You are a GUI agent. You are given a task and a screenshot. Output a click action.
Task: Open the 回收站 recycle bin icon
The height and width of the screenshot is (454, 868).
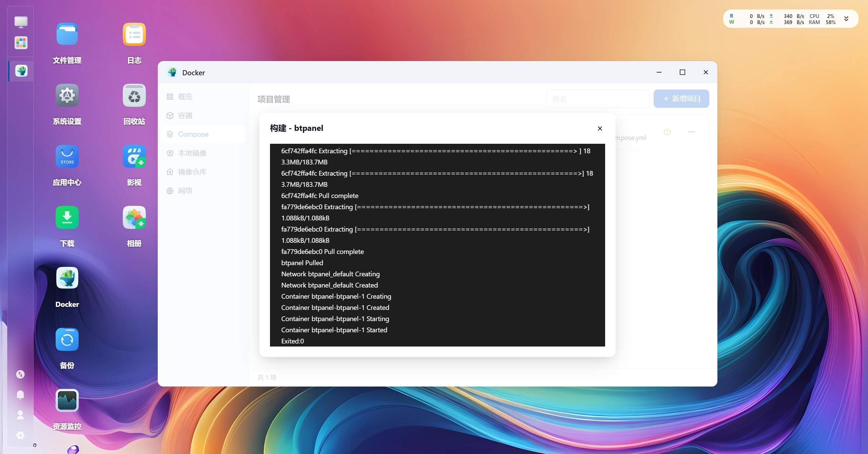point(134,95)
